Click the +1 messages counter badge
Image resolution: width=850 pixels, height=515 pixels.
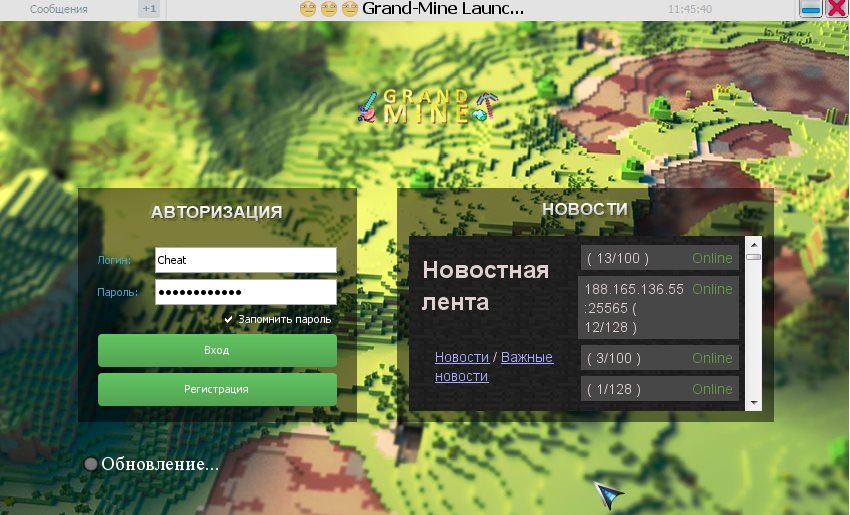149,9
